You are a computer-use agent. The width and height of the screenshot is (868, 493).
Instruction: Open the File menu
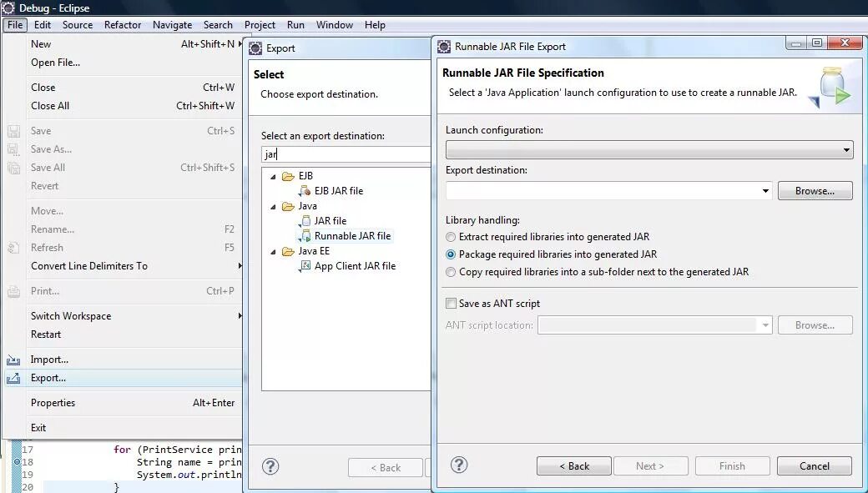(x=15, y=25)
